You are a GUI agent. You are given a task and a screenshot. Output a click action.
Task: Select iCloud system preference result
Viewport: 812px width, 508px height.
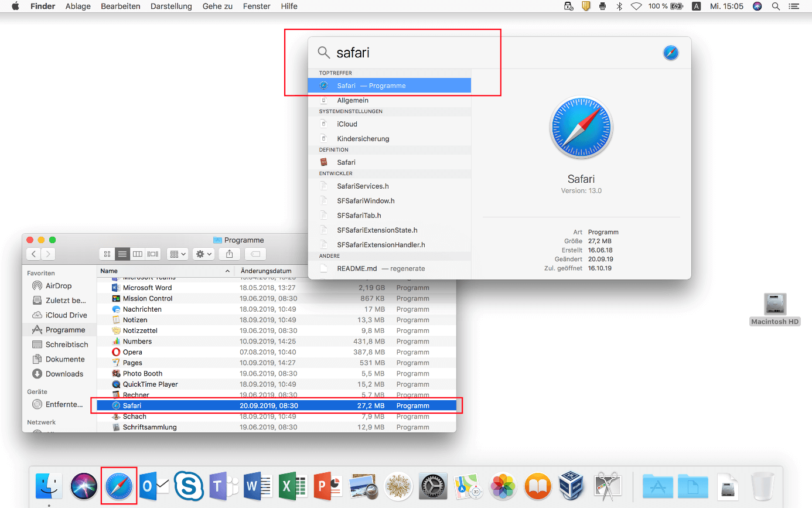coord(390,124)
